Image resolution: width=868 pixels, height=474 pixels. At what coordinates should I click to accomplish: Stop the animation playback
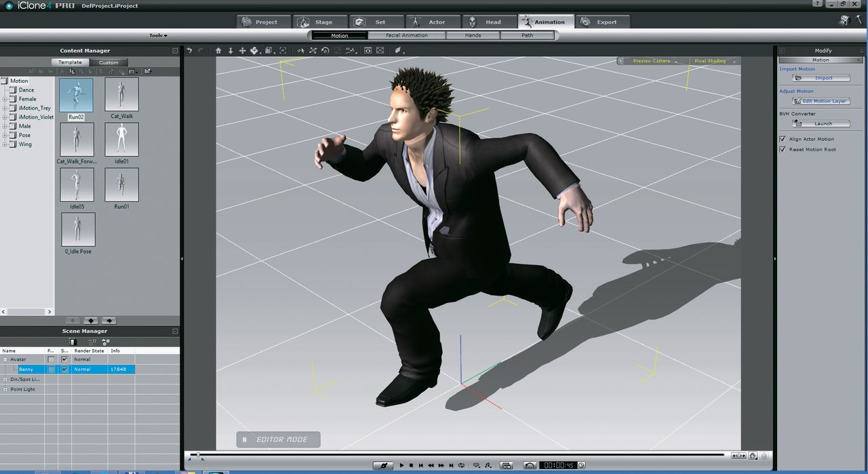click(411, 465)
